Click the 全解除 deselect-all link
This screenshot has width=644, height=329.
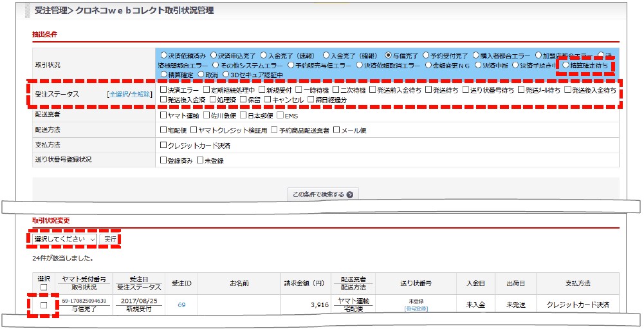tap(141, 95)
